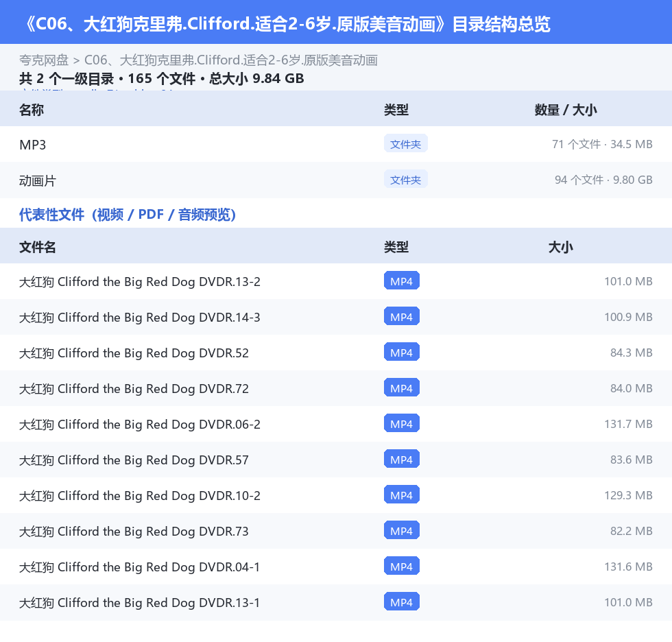The width and height of the screenshot is (672, 642).
Task: Click the MP4 badge for DVDR.13-1
Action: pos(402,602)
